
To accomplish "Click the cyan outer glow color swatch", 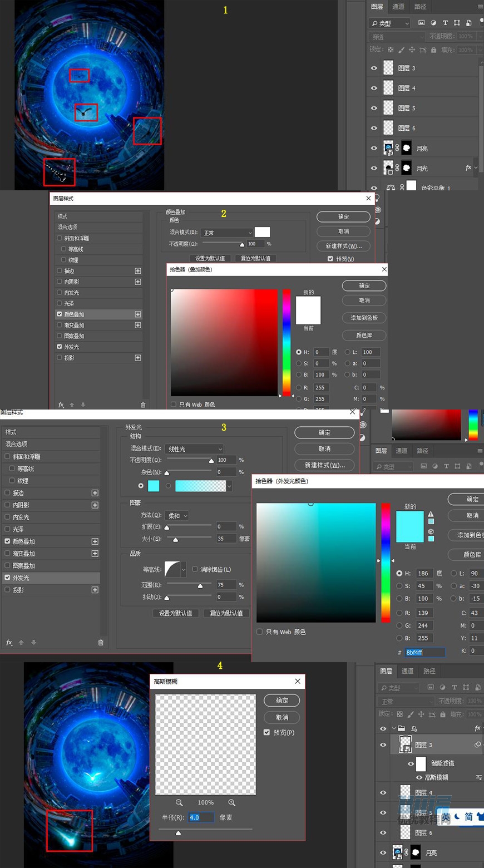I will coord(154,486).
